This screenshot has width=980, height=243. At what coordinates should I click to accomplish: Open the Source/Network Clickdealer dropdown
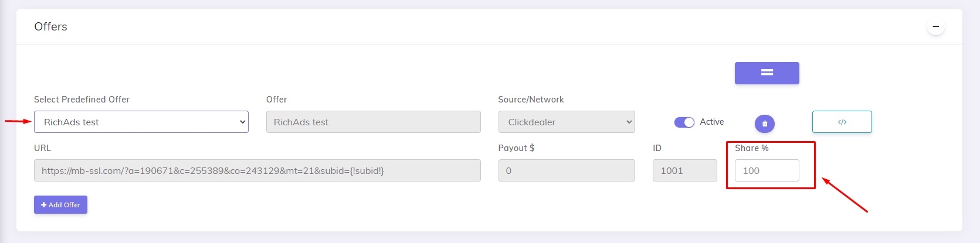click(567, 122)
